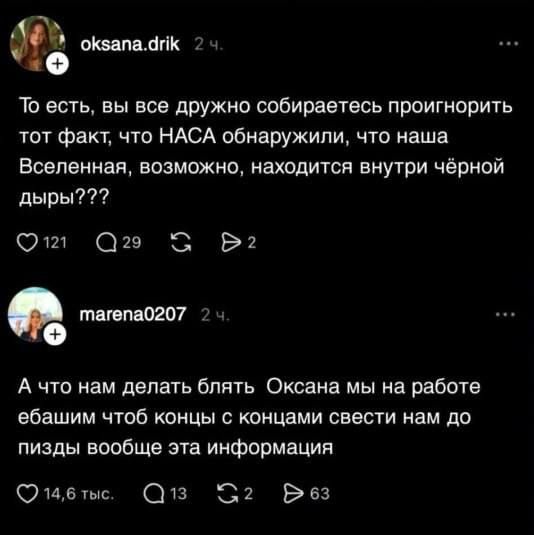View the 121 likes count
Viewport: 534px width, 535px height.
point(55,243)
